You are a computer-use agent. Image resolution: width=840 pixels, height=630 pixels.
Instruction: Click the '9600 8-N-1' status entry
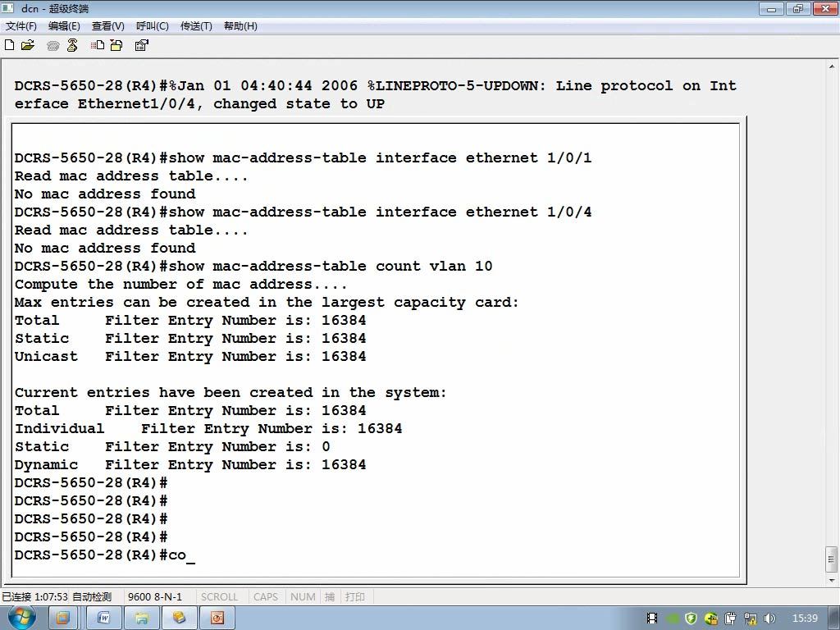155,597
